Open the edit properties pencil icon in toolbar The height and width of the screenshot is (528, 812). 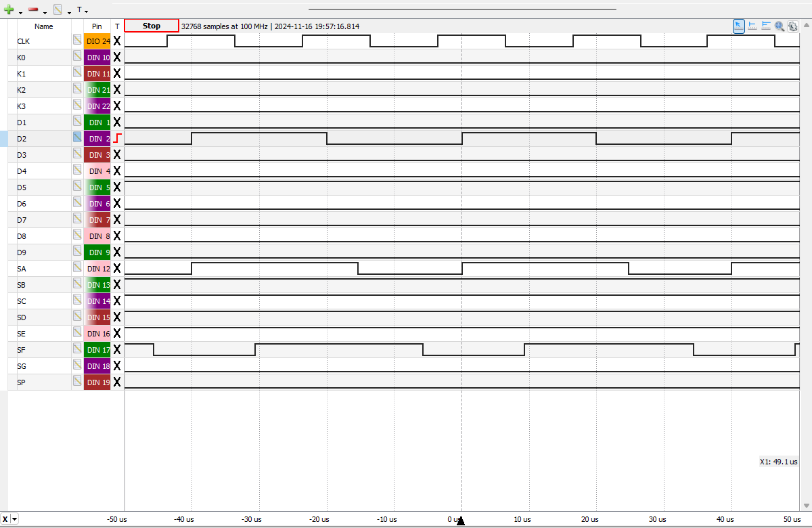click(58, 10)
